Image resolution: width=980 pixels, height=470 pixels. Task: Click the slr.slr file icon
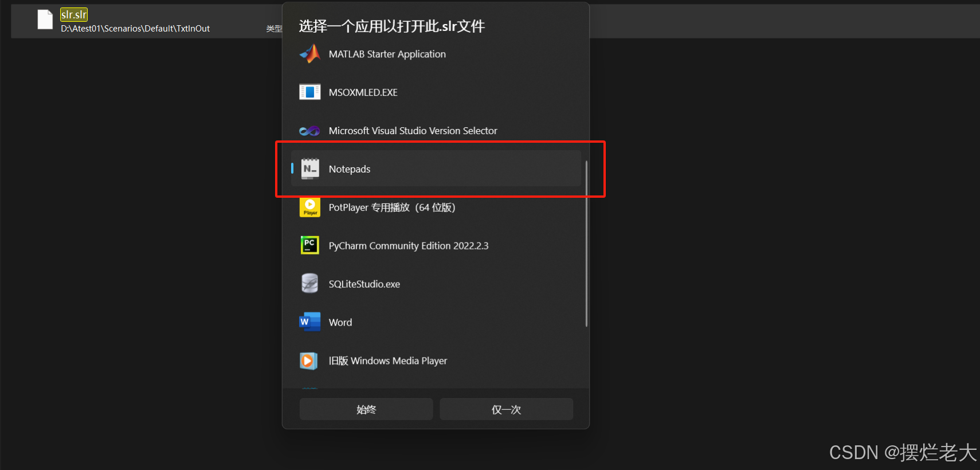pyautogui.click(x=45, y=19)
